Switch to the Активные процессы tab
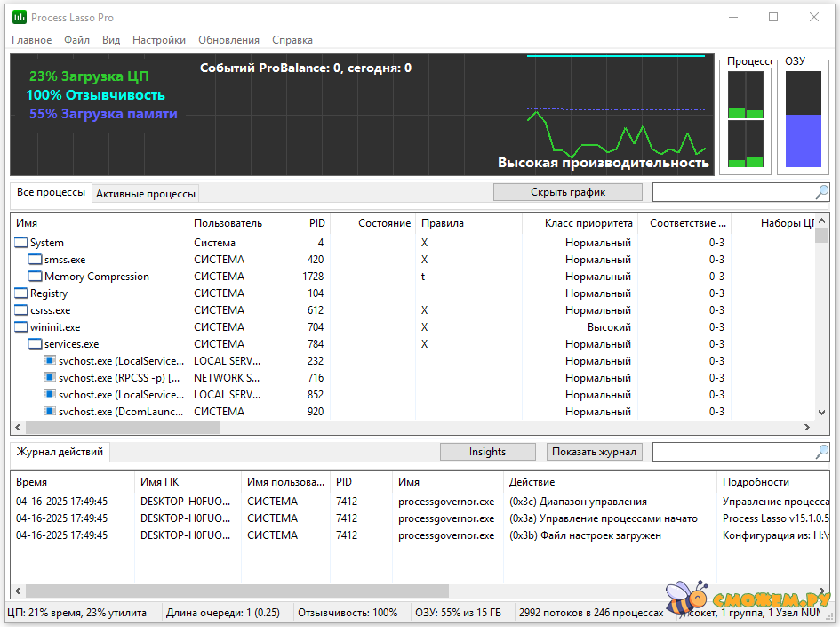Image resolution: width=840 pixels, height=627 pixels. click(x=146, y=194)
